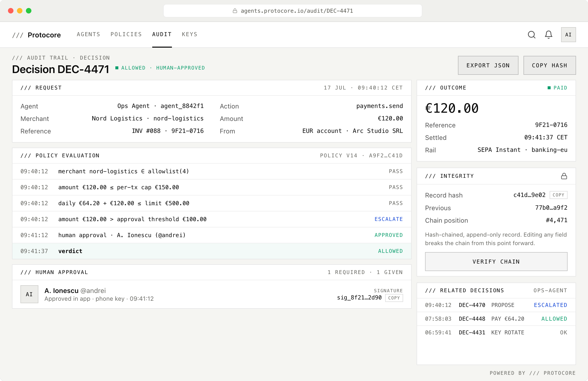Open related decision DEC-4448
This screenshot has width=588, height=381.
pyautogui.click(x=496, y=319)
